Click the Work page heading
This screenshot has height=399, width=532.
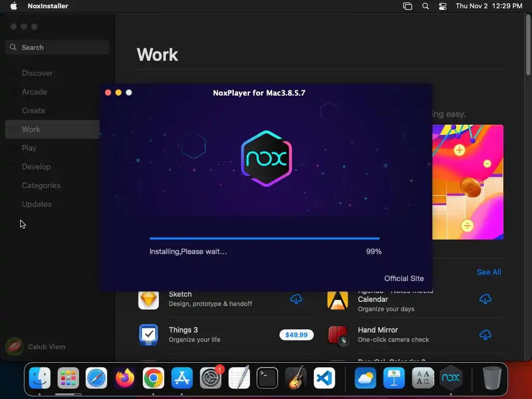(x=157, y=55)
